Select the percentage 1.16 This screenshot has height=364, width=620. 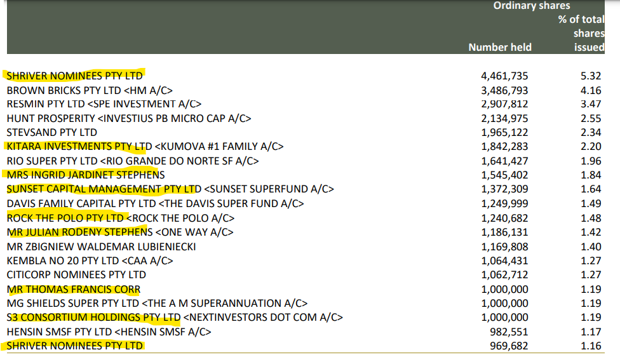[591, 346]
